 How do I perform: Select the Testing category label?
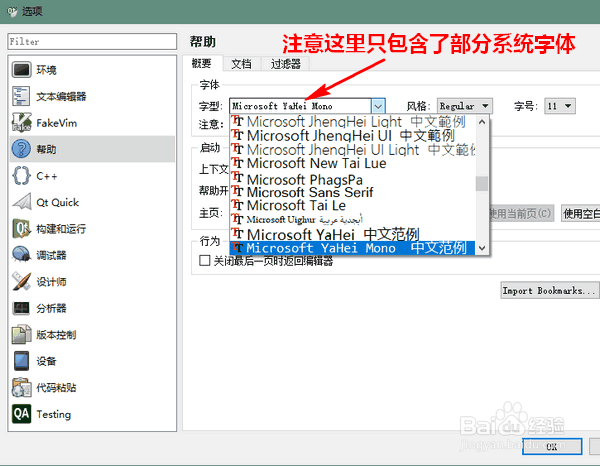54,414
